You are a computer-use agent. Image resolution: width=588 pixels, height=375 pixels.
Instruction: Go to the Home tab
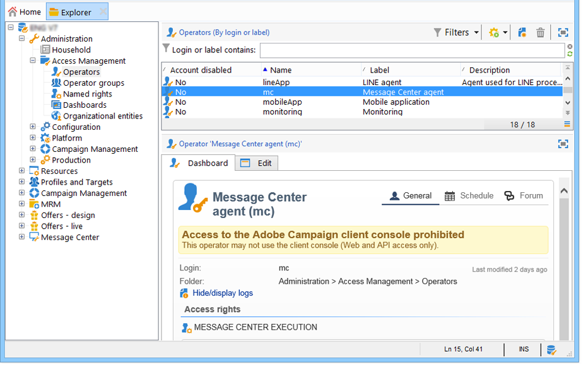[24, 12]
